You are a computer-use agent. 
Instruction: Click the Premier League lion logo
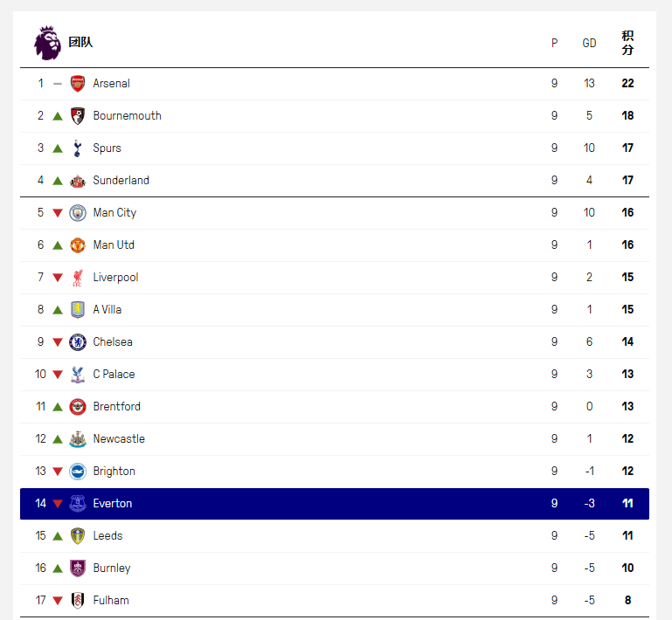click(x=47, y=43)
